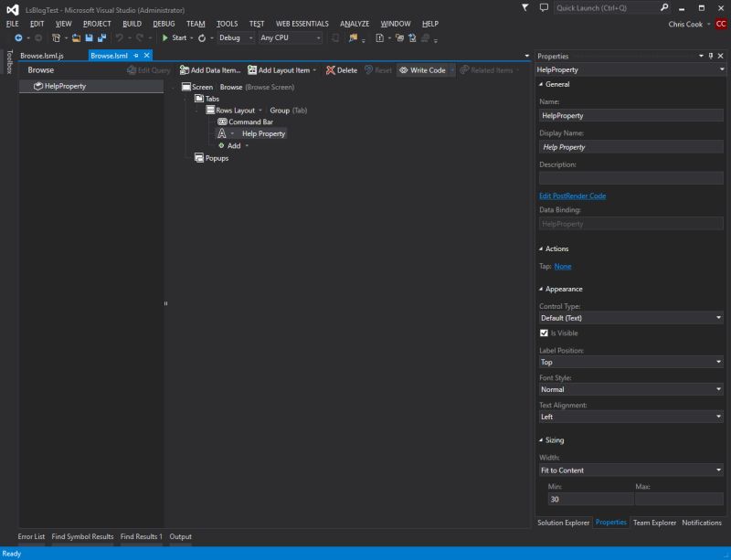The width and height of the screenshot is (731, 560).
Task: Toggle the Is Visible checkbox
Action: point(544,333)
